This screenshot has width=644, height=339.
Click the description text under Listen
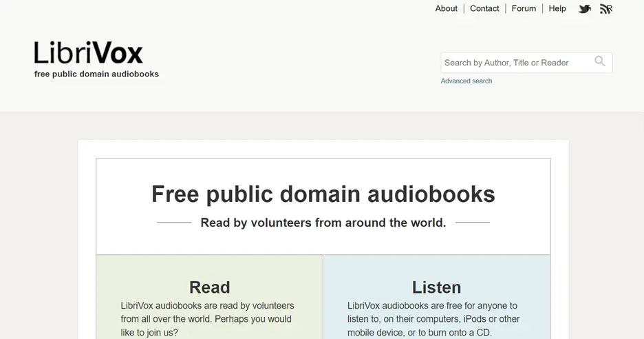[x=433, y=319]
